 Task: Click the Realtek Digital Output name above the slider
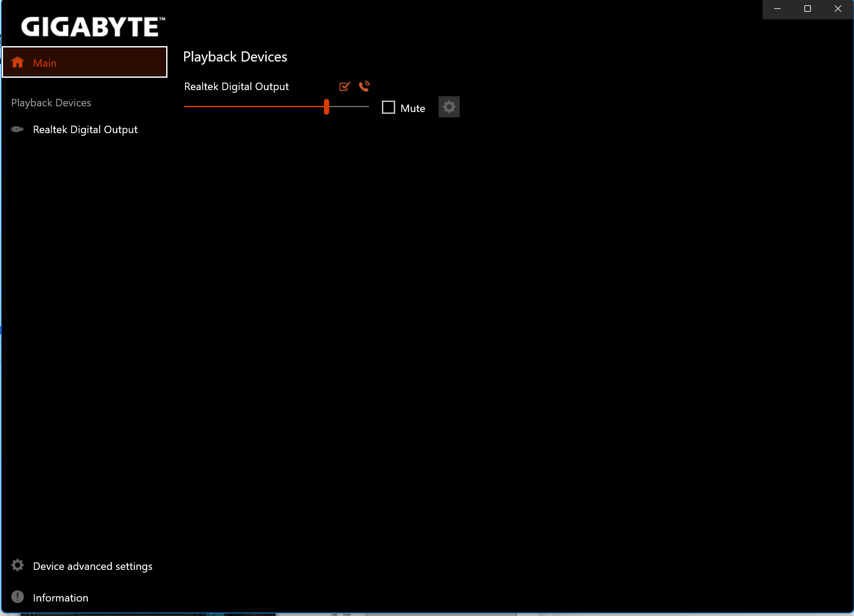click(236, 87)
